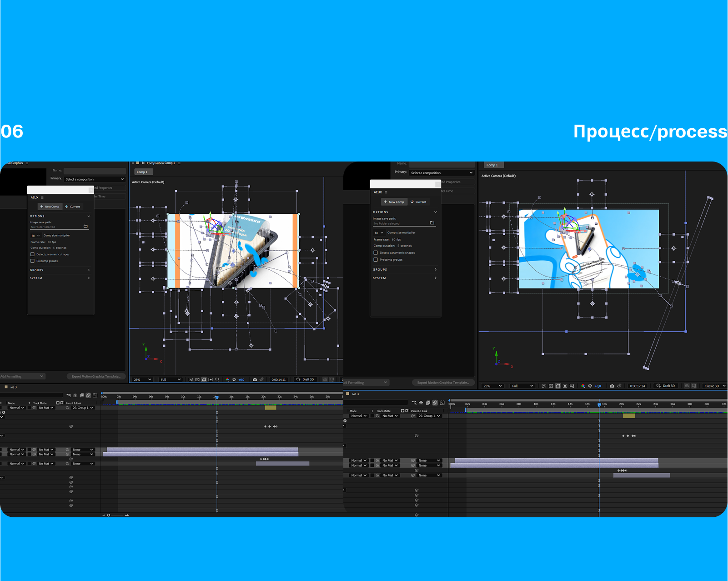Viewport: 728px width, 581px height.
Task: Show channel color icon in left viewer toolbar
Action: (x=227, y=379)
